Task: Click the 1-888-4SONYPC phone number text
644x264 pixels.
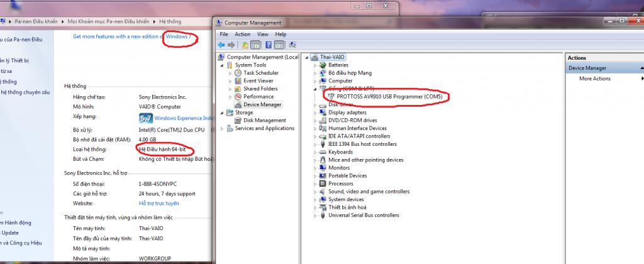Action: coord(158,184)
